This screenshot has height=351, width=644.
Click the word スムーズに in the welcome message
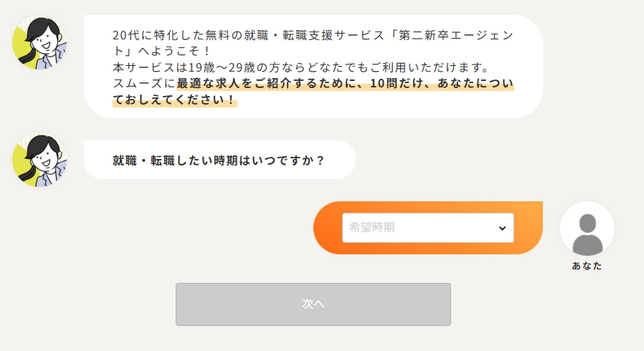[143, 84]
